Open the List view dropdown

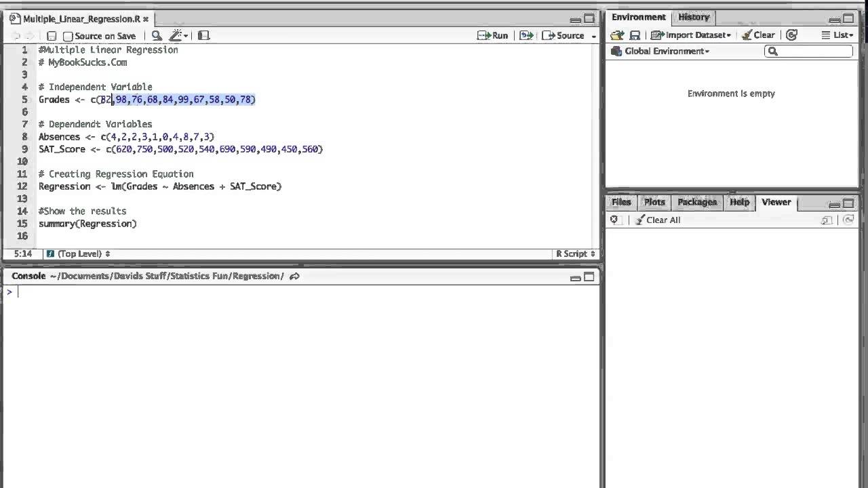point(837,35)
